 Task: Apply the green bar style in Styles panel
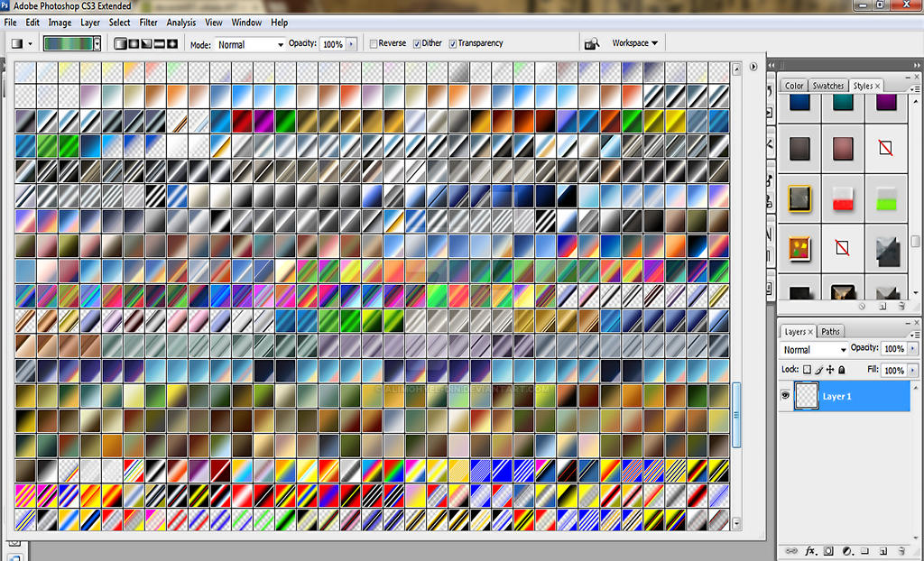[x=886, y=198]
